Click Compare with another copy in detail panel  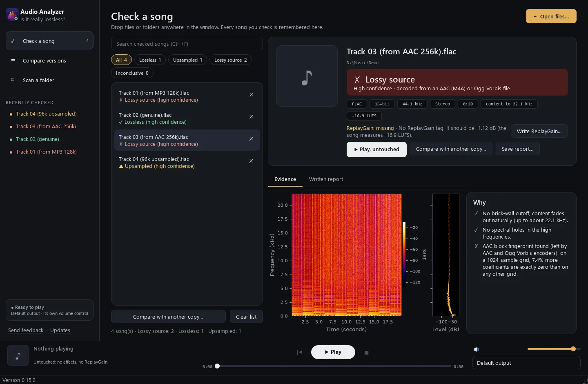point(451,149)
